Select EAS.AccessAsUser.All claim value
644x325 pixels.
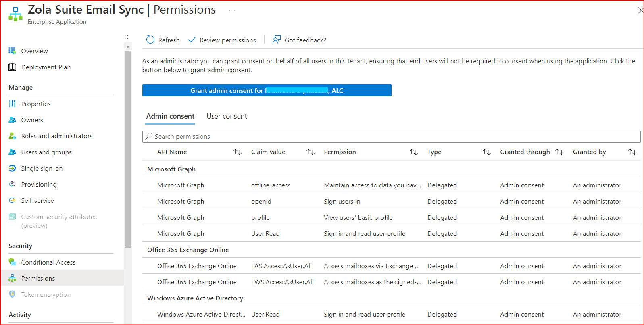click(281, 266)
